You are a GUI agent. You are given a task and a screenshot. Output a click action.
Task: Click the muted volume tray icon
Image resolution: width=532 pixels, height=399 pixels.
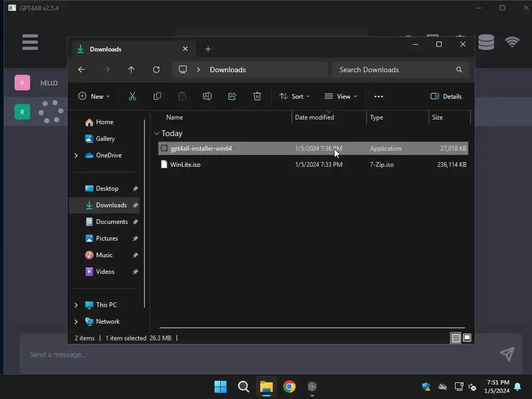(x=472, y=387)
